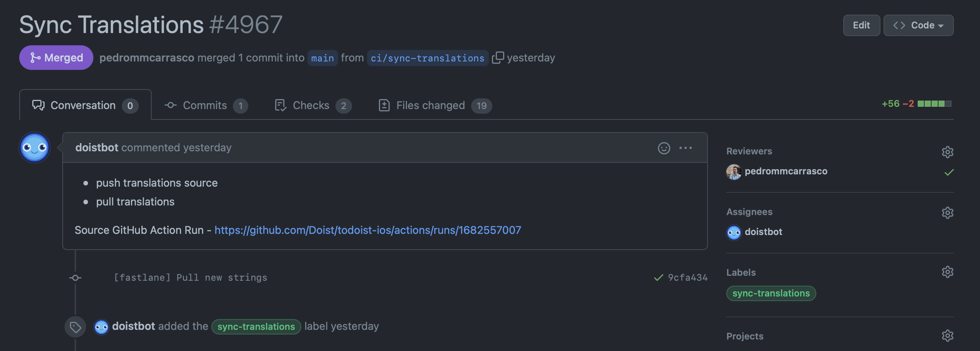Click the Merged status badge
The image size is (980, 351).
click(56, 57)
